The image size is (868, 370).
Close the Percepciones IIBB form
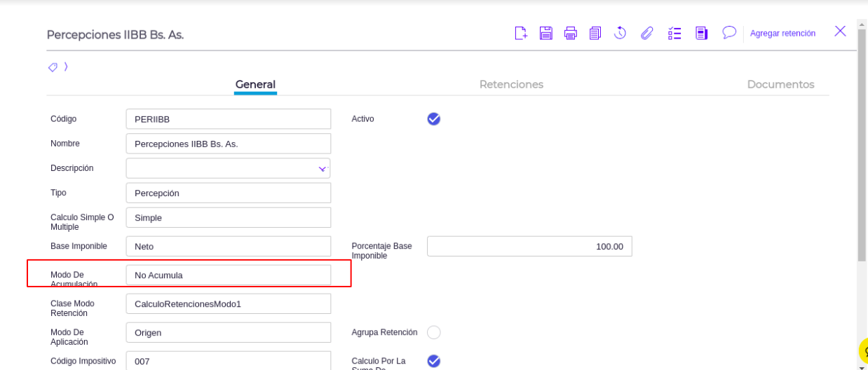pos(840,32)
